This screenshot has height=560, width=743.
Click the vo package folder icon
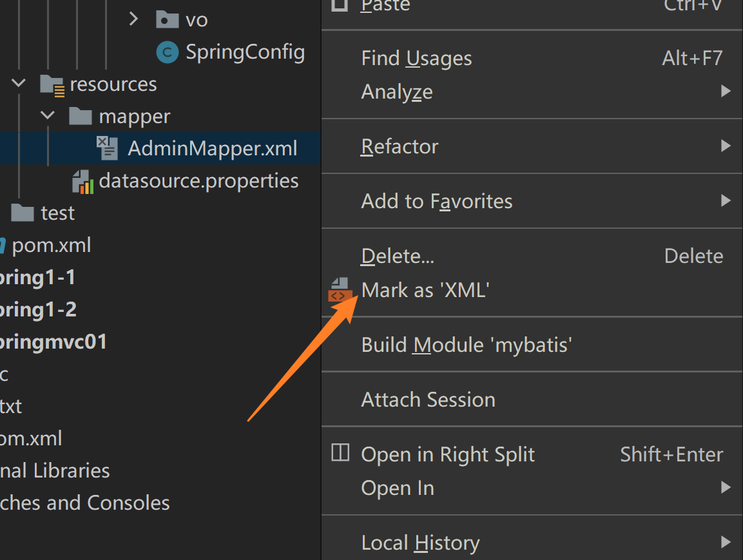point(167,19)
